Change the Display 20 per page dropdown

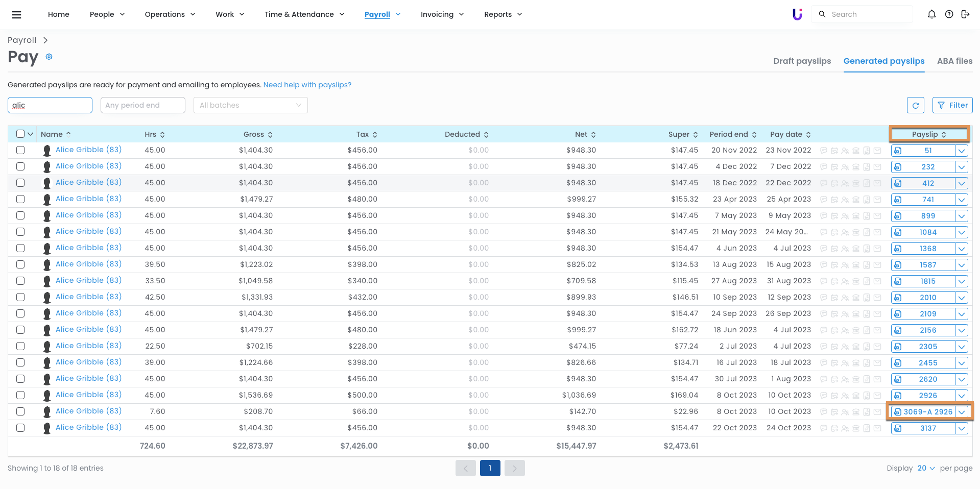(x=925, y=468)
